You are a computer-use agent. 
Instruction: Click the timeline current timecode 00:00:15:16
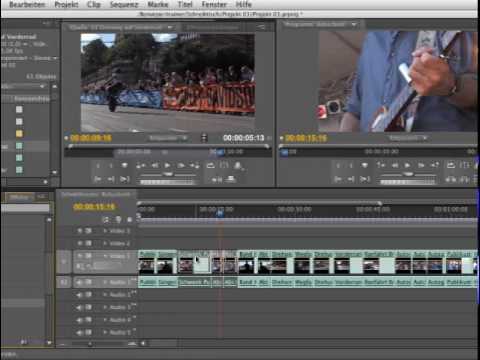point(94,207)
